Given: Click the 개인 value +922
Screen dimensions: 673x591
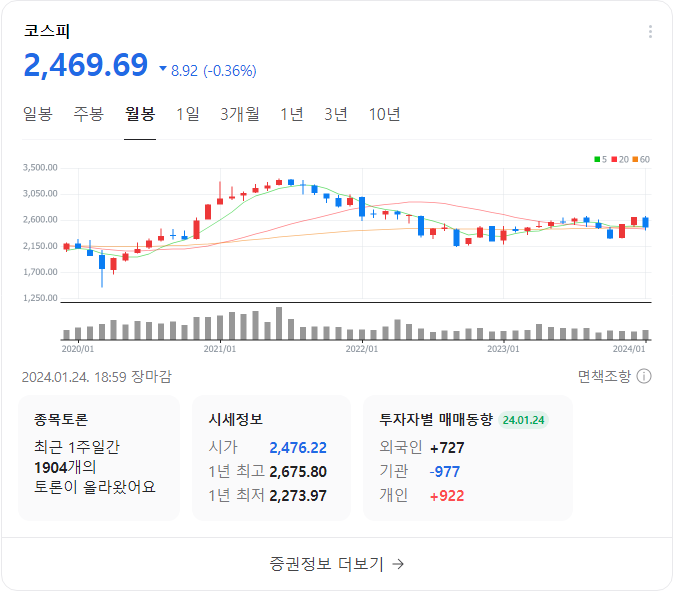Looking at the screenshot, I should pos(447,496).
